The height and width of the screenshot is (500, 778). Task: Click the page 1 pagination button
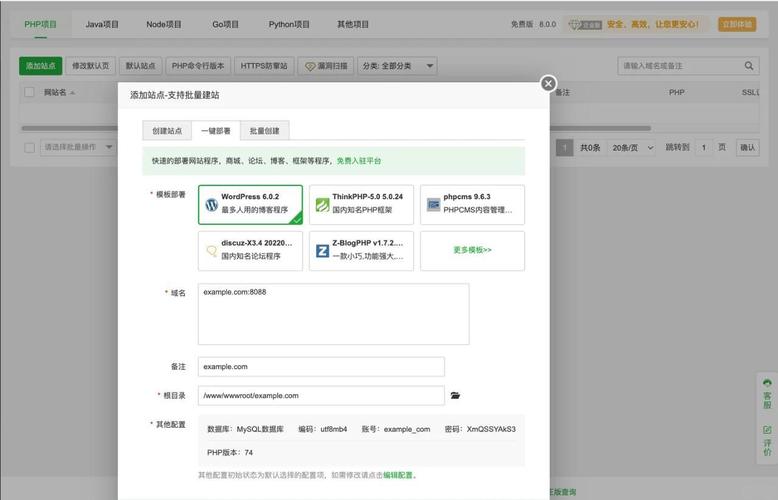pos(565,148)
